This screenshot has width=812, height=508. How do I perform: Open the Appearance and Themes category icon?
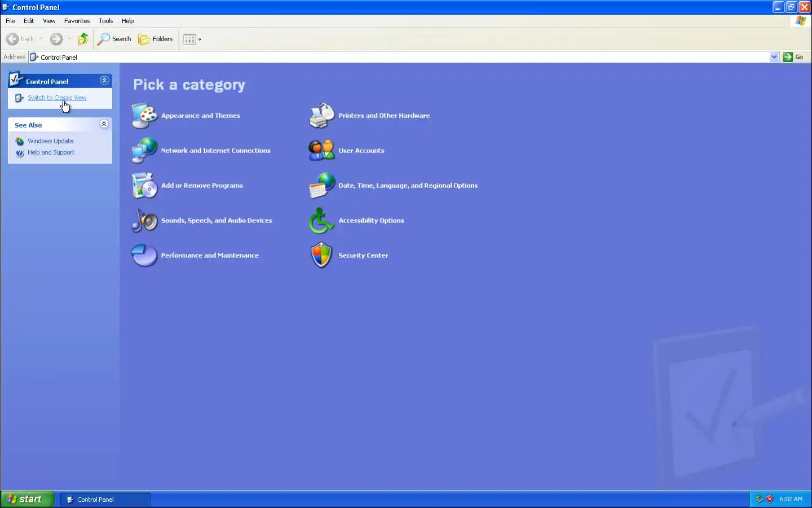pos(144,116)
